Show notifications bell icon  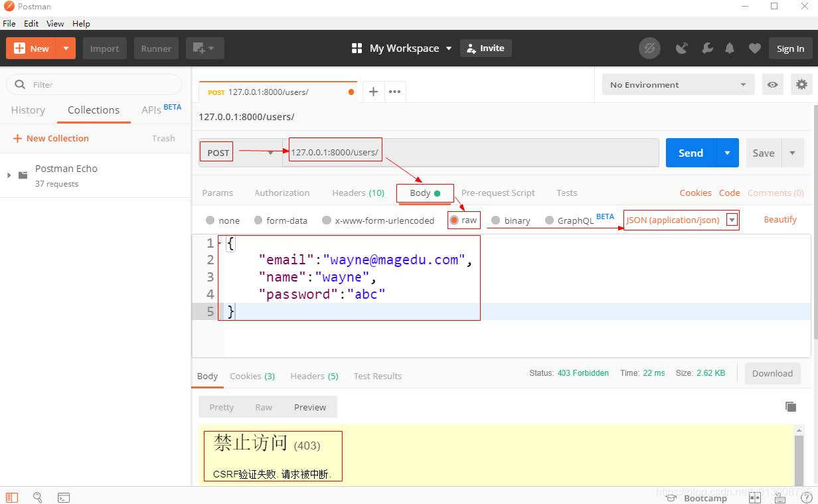[x=730, y=48]
